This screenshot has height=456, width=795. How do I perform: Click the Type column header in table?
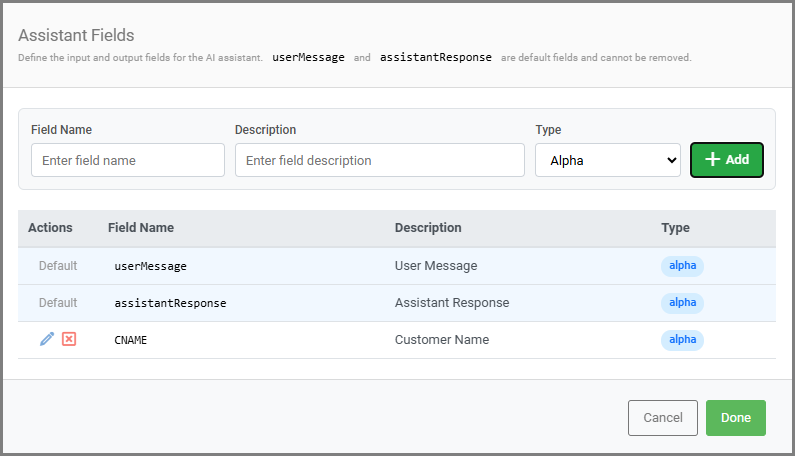click(x=675, y=228)
